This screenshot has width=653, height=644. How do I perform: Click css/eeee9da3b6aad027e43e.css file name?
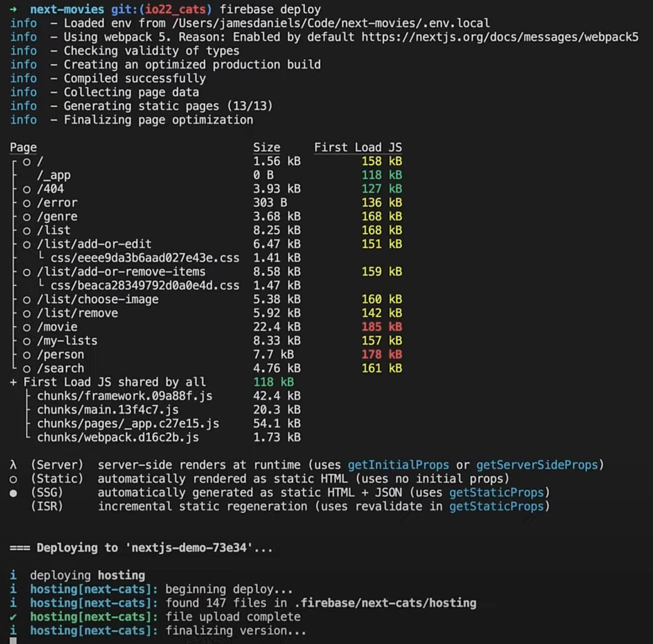pyautogui.click(x=145, y=258)
